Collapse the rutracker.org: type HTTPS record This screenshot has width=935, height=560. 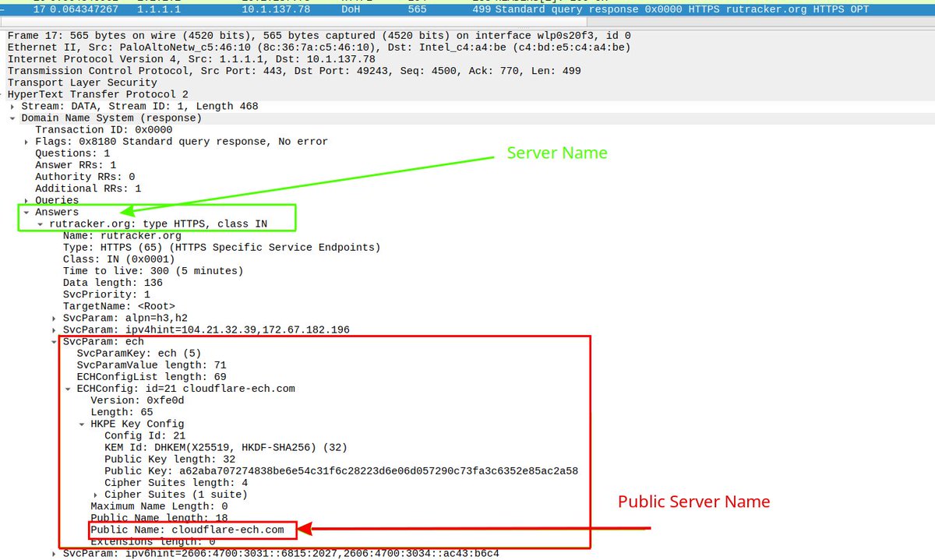click(41, 224)
